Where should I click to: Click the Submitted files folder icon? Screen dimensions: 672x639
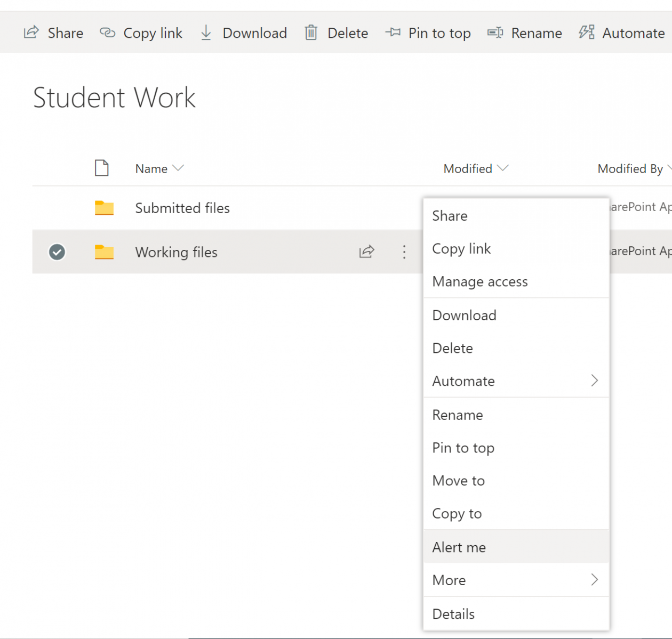[x=104, y=208]
